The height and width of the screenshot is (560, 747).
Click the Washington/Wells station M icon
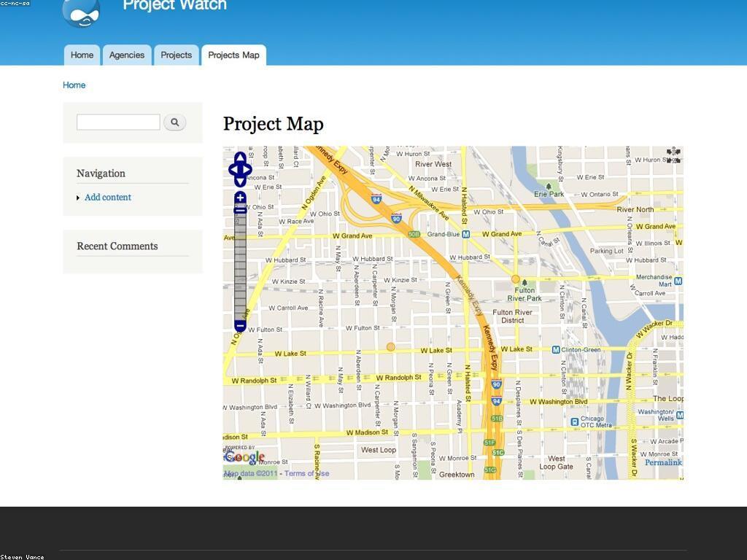[x=680, y=415]
